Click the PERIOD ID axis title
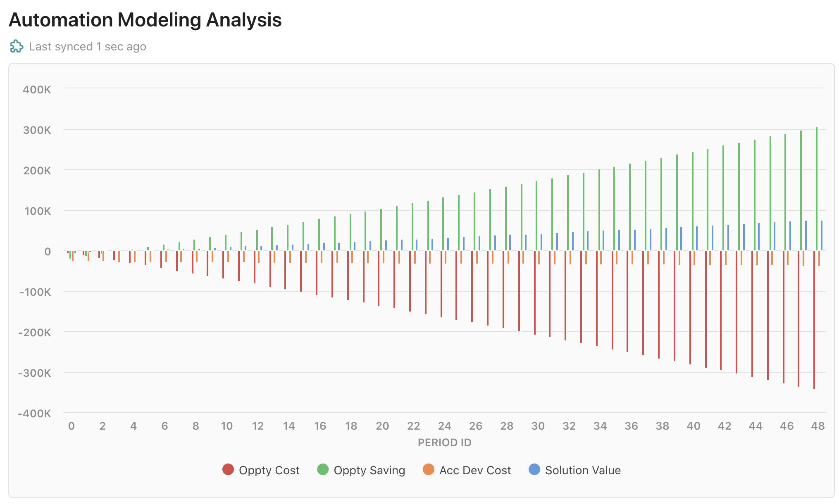The image size is (839, 504). pos(444,443)
